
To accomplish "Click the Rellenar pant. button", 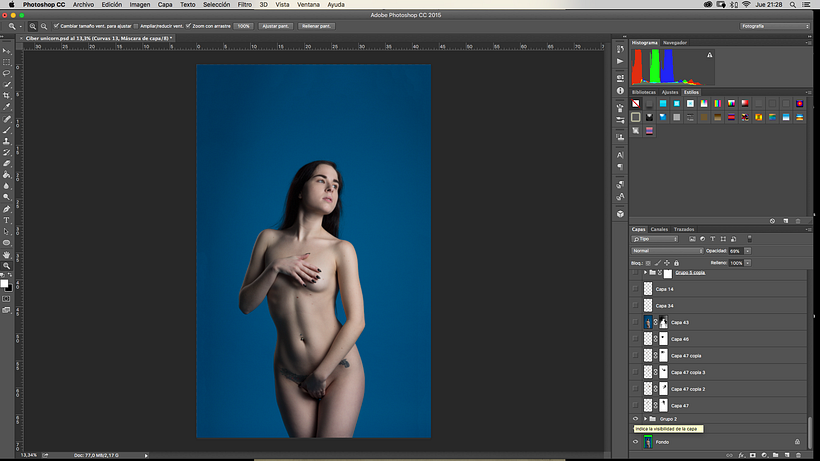I will [316, 26].
